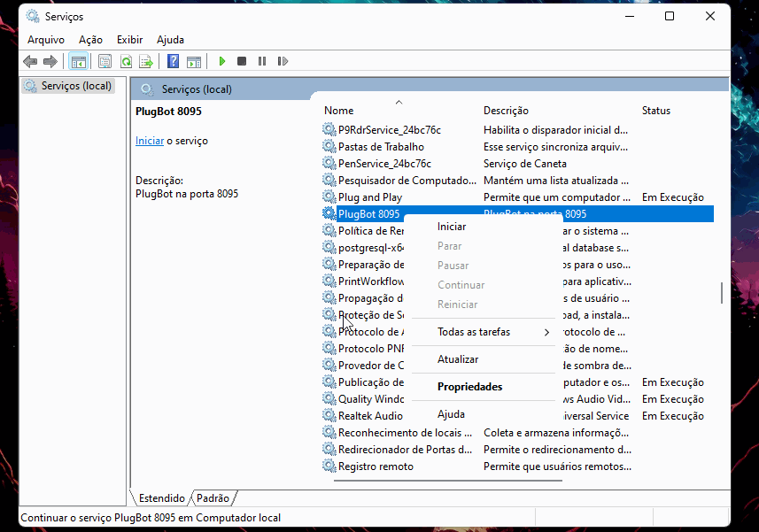
Task: Open the Ajuda menu in menu bar
Action: (170, 40)
